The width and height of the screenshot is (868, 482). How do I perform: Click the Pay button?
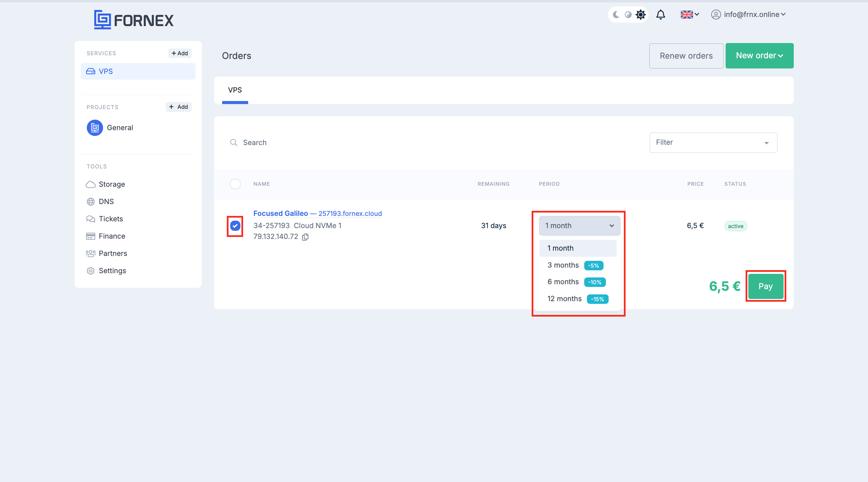tap(766, 286)
